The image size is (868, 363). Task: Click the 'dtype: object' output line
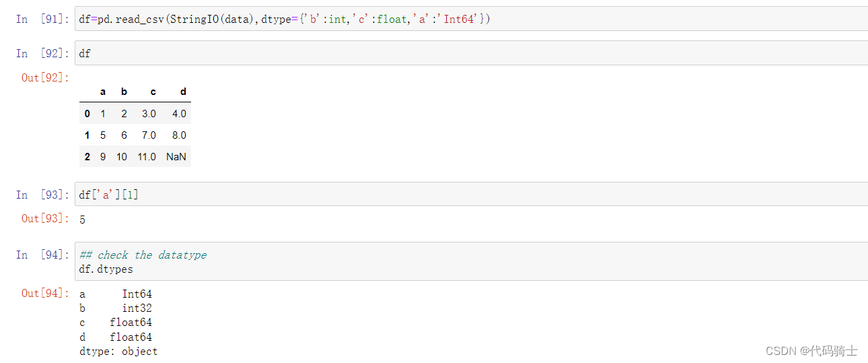[x=118, y=352]
